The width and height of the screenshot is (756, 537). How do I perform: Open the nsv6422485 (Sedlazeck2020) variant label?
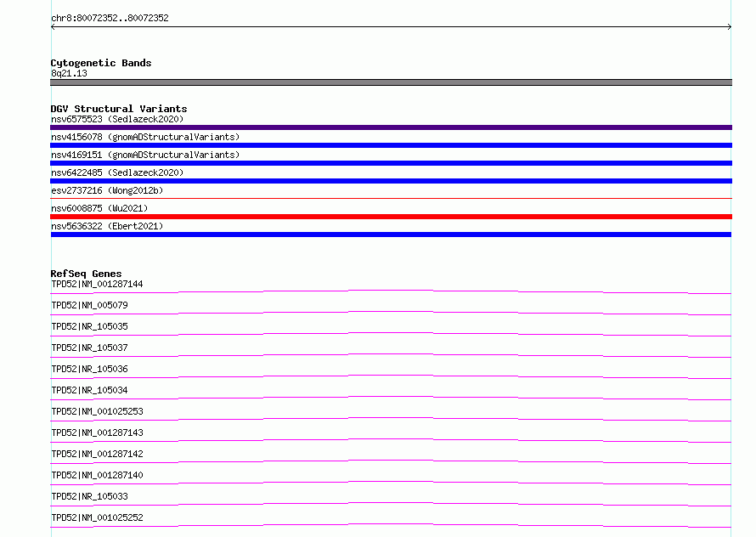117,172
